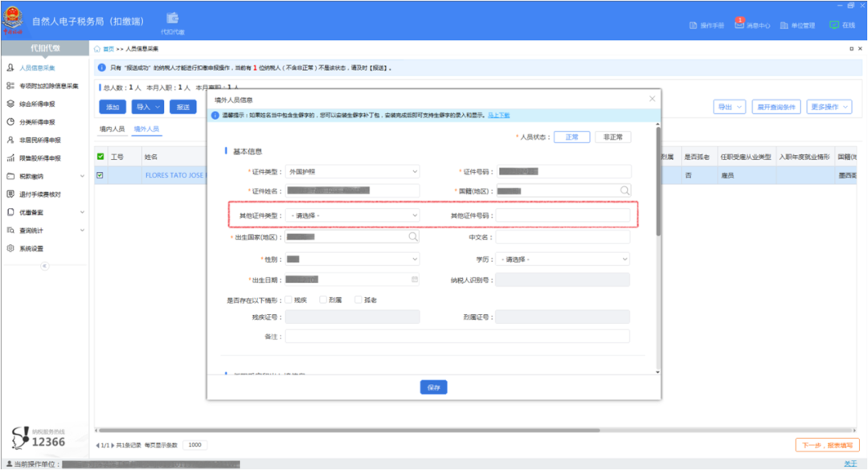
Task: Open the calendar icon in 出生日期
Action: [414, 280]
